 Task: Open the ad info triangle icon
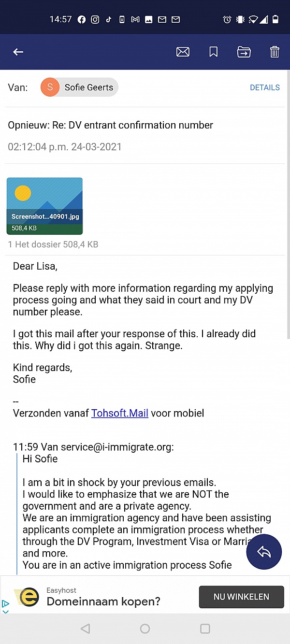(5, 603)
